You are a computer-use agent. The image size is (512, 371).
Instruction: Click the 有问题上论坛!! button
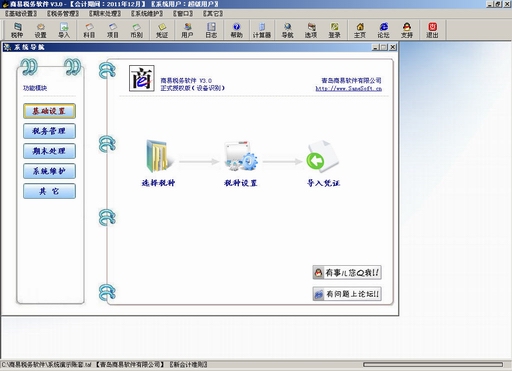coord(347,294)
